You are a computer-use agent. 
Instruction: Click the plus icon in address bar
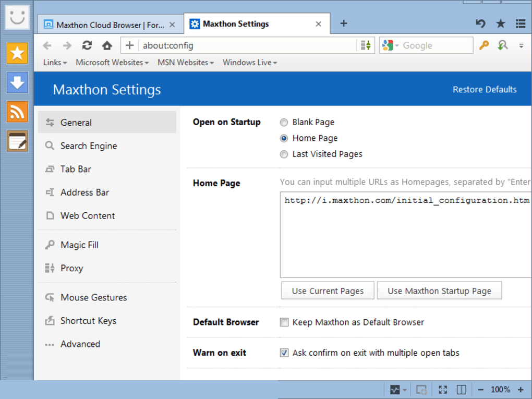[x=129, y=45]
